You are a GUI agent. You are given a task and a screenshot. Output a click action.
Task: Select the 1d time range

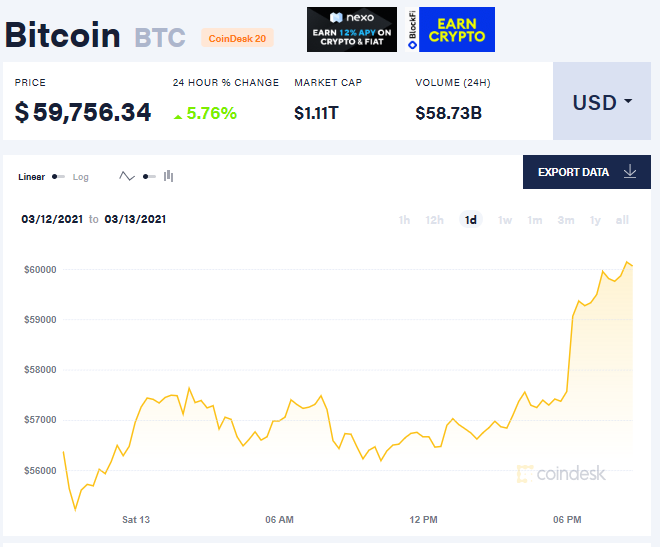470,220
